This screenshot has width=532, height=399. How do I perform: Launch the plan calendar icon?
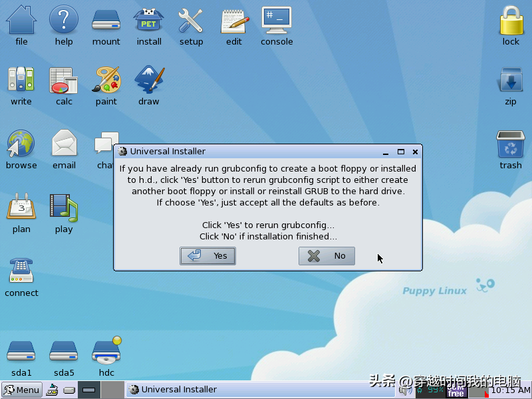(x=21, y=206)
